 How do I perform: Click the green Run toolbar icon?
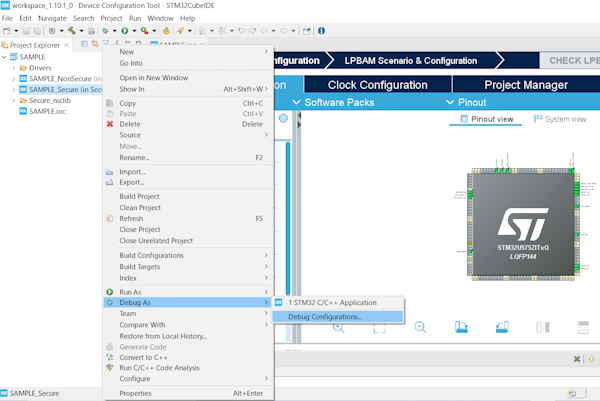(123, 31)
